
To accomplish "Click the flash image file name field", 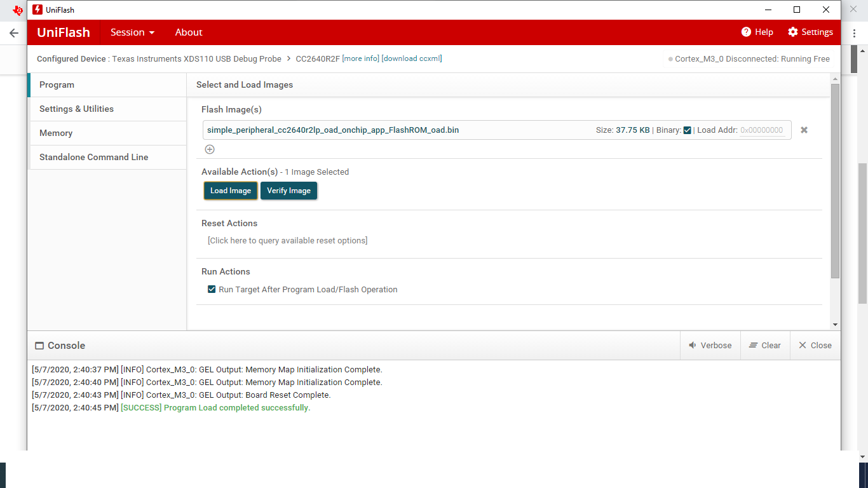I will pos(333,130).
